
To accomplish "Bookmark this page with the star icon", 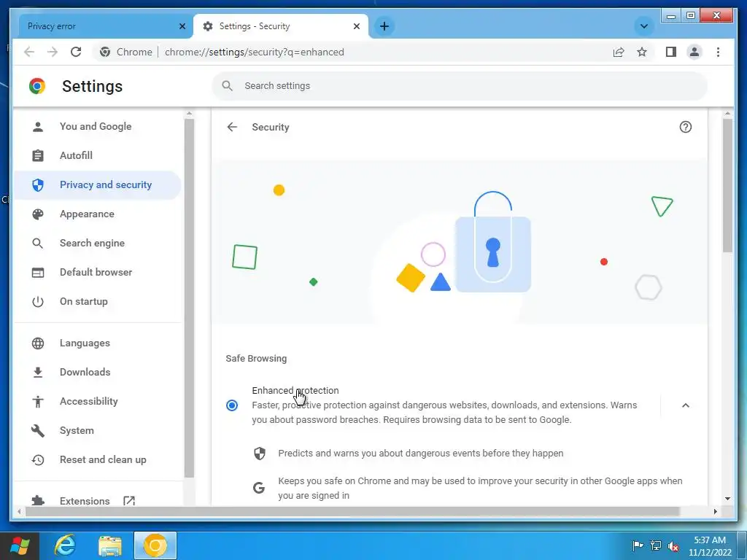I will click(x=642, y=52).
